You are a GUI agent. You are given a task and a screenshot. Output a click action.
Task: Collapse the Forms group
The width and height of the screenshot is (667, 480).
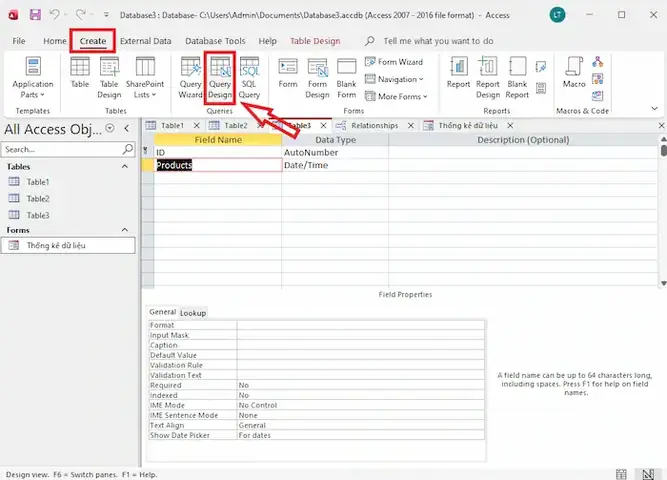click(125, 230)
